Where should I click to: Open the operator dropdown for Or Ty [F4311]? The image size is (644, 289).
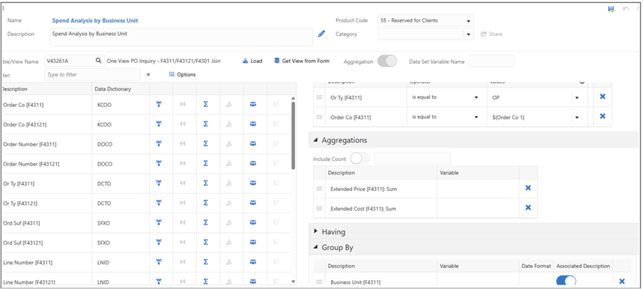pyautogui.click(x=476, y=97)
